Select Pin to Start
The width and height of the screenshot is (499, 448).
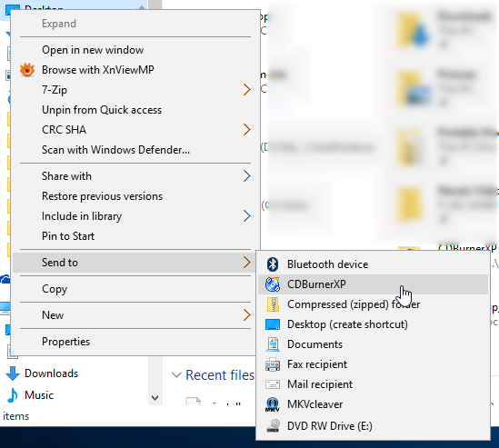135,236
